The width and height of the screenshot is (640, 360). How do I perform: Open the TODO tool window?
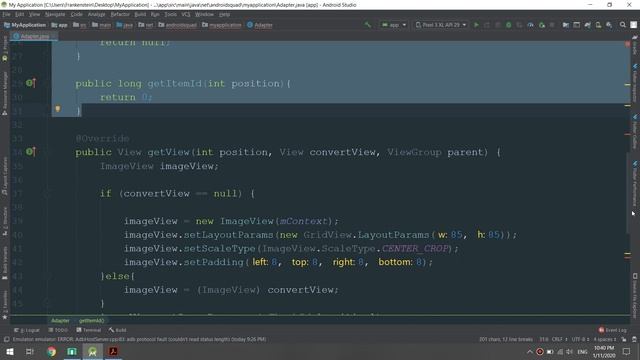(x=58, y=330)
